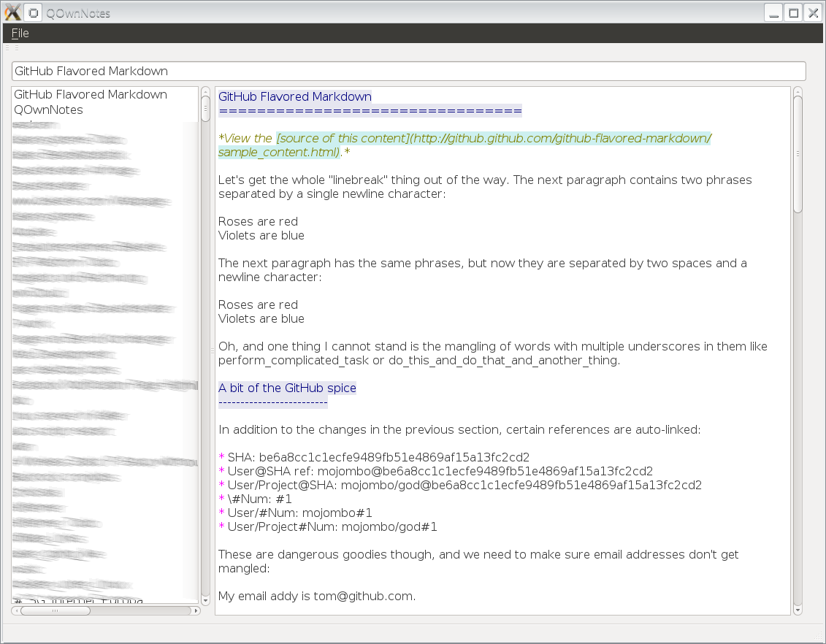The height and width of the screenshot is (644, 826).
Task: Click the QOwnNotes title in the title bar
Action: tap(78, 13)
